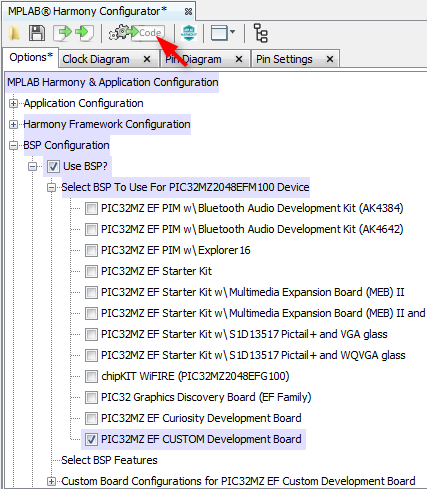Select 'Select BSP To Use For PIC32MZ2048EFM100 Device'

(185, 187)
